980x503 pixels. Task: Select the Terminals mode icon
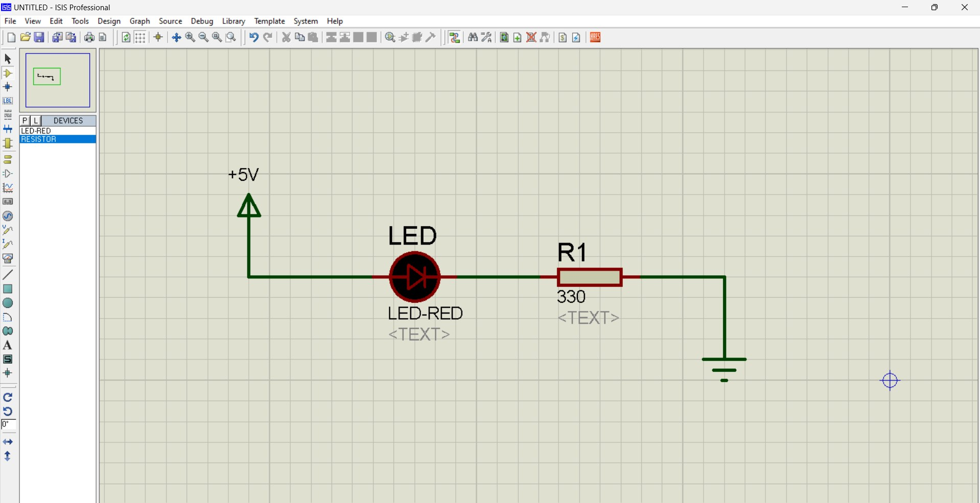pos(8,159)
